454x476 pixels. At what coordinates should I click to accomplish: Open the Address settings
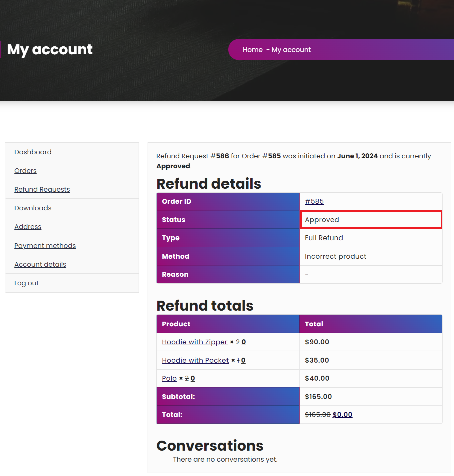28,226
